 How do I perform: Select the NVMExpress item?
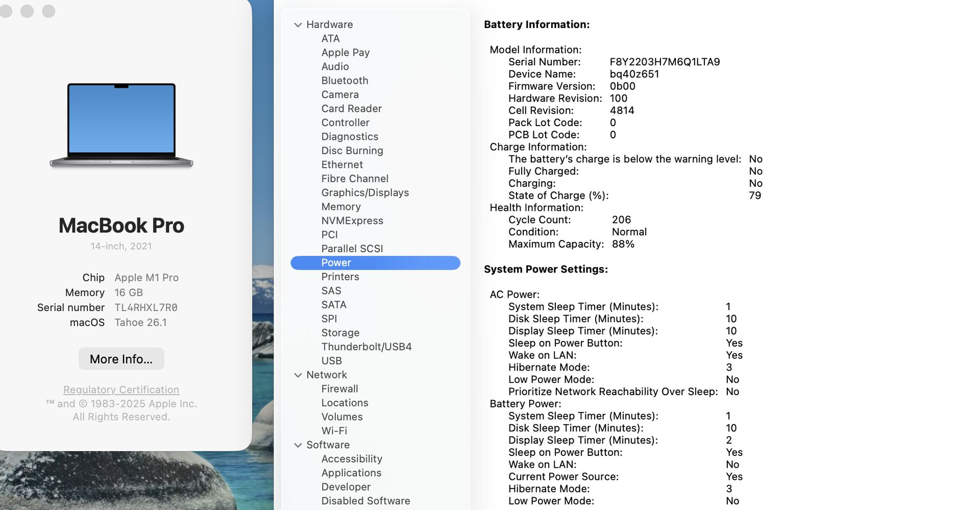click(x=352, y=221)
